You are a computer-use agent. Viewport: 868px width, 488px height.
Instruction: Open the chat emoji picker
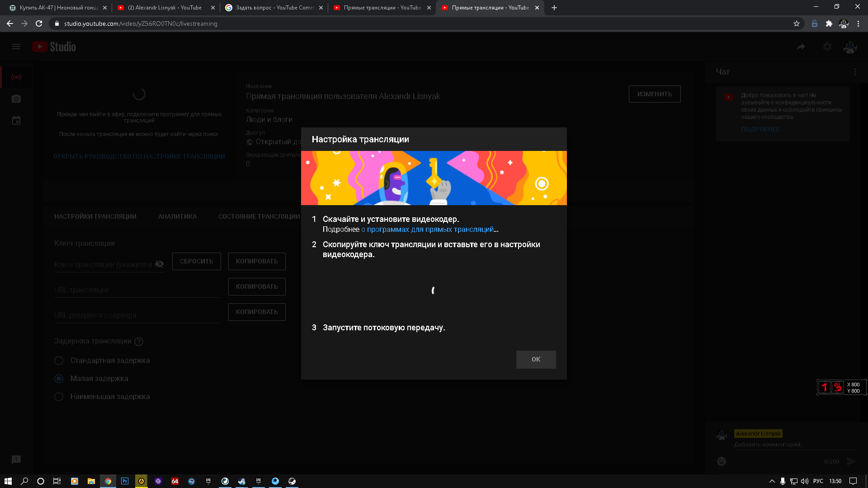coord(722,461)
